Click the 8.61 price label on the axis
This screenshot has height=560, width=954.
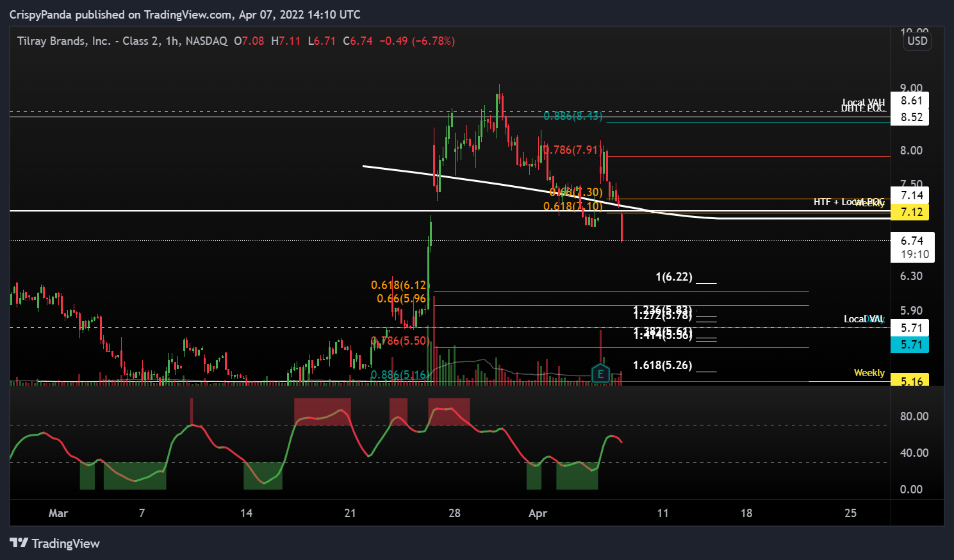[911, 101]
